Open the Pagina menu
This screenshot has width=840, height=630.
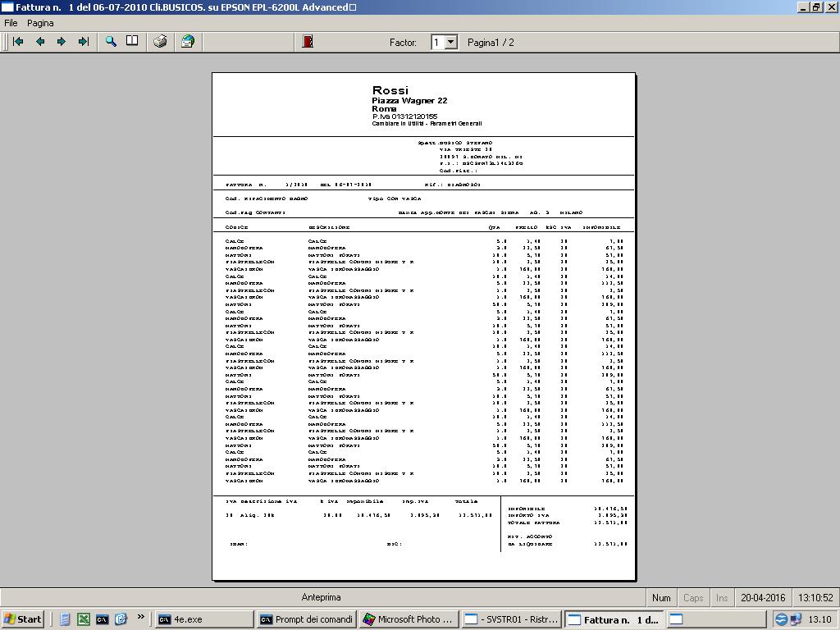[x=40, y=23]
